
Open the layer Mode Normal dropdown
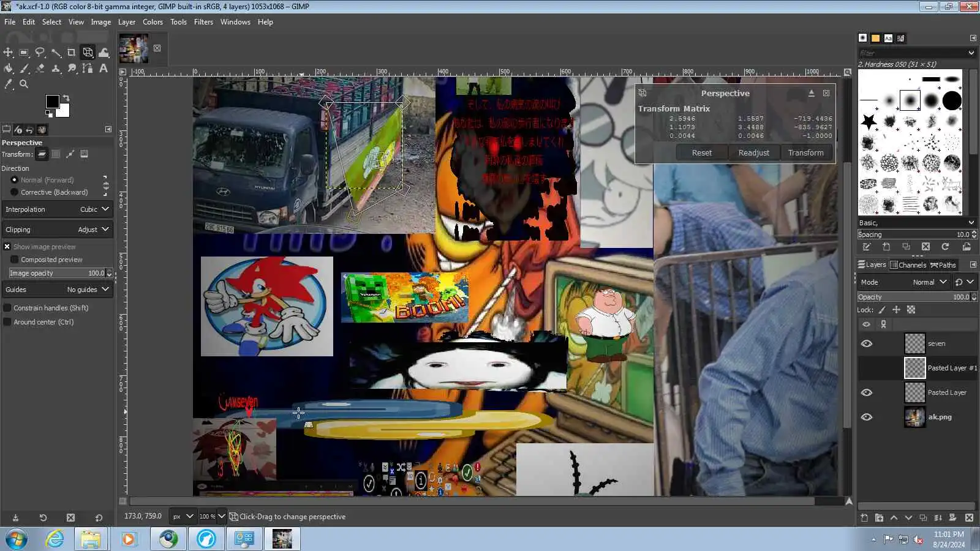click(904, 282)
